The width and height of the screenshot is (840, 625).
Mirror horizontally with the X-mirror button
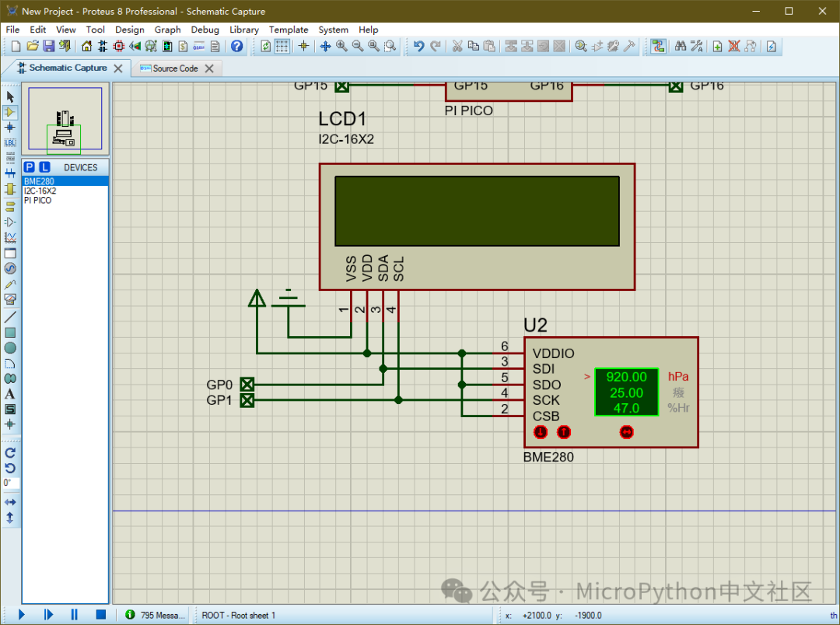point(9,502)
